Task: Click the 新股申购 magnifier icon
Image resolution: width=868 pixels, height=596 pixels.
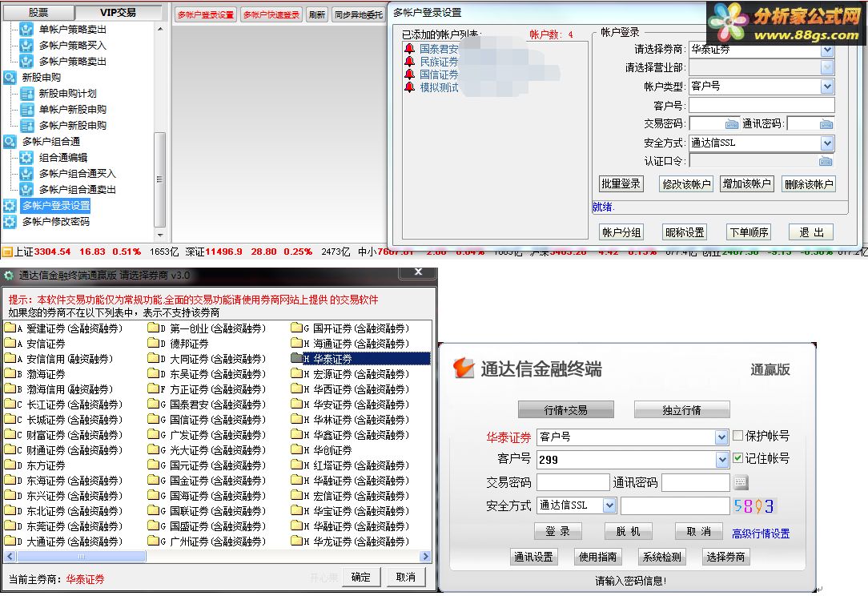Action: pos(10,78)
